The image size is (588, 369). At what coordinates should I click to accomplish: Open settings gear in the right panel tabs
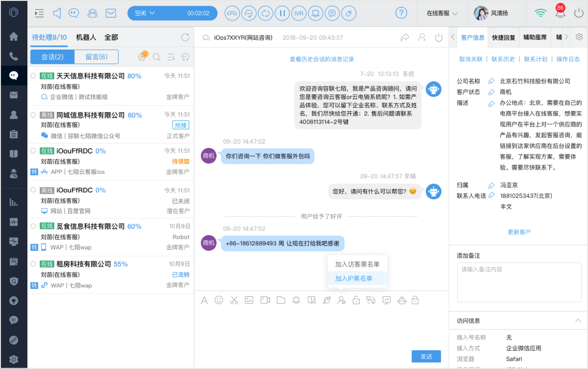[x=579, y=37]
